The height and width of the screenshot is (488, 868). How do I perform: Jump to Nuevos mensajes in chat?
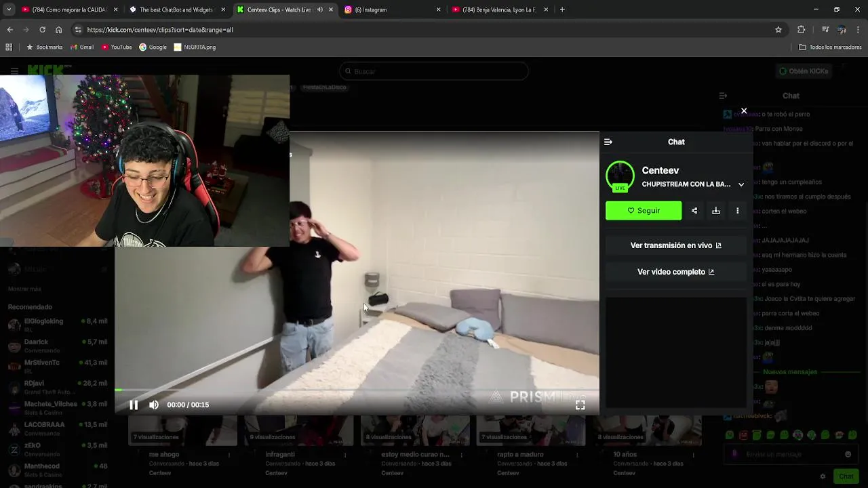(790, 371)
